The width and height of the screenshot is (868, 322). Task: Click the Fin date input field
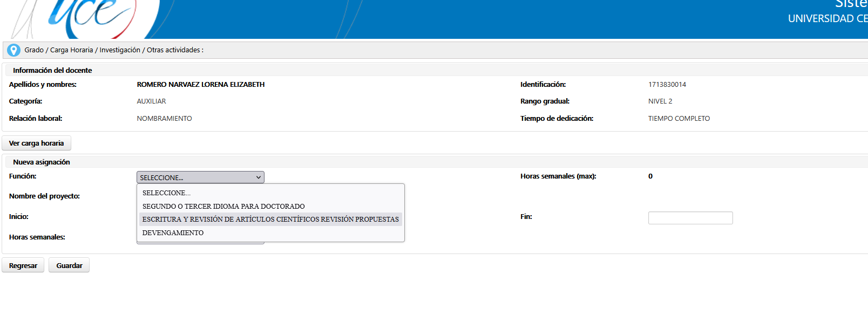coord(690,218)
